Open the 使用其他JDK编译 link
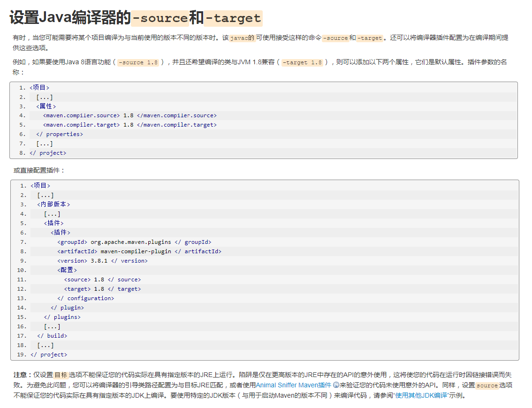 pyautogui.click(x=421, y=395)
